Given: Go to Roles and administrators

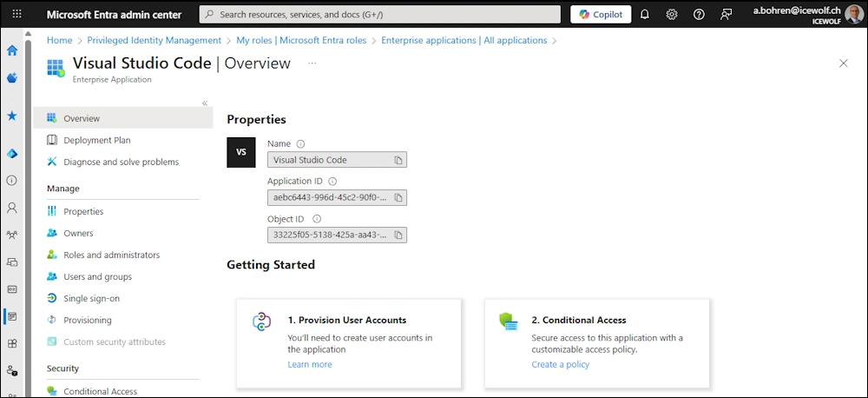Looking at the screenshot, I should tap(111, 255).
